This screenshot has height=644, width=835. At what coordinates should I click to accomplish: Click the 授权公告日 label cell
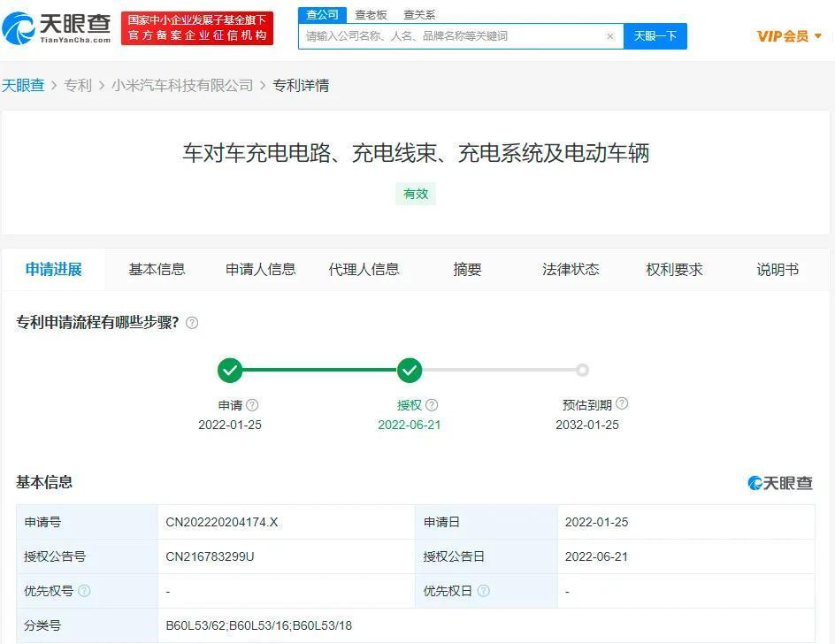coord(486,556)
